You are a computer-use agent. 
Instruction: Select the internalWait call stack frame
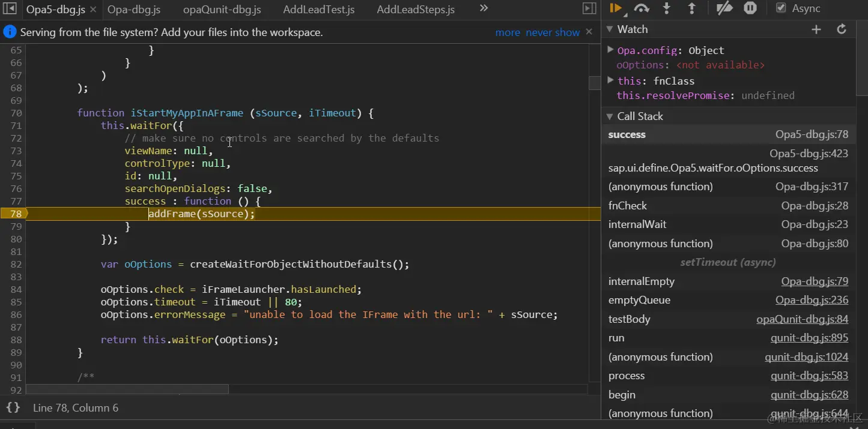pyautogui.click(x=728, y=224)
